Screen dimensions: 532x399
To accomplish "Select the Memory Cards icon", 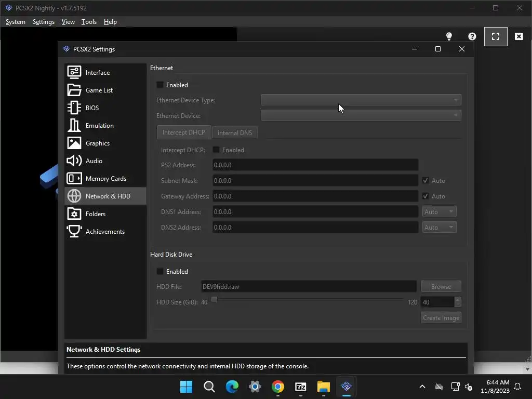I will [74, 178].
